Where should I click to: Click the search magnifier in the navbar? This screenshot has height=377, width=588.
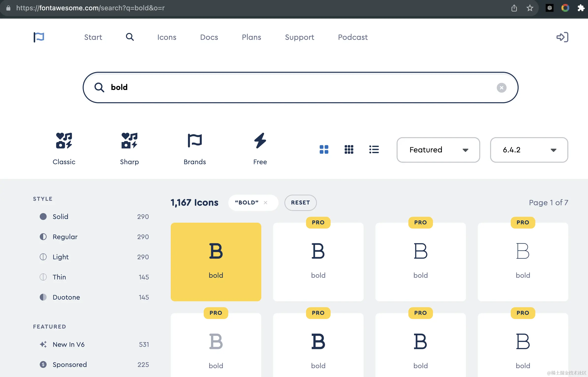[130, 37]
